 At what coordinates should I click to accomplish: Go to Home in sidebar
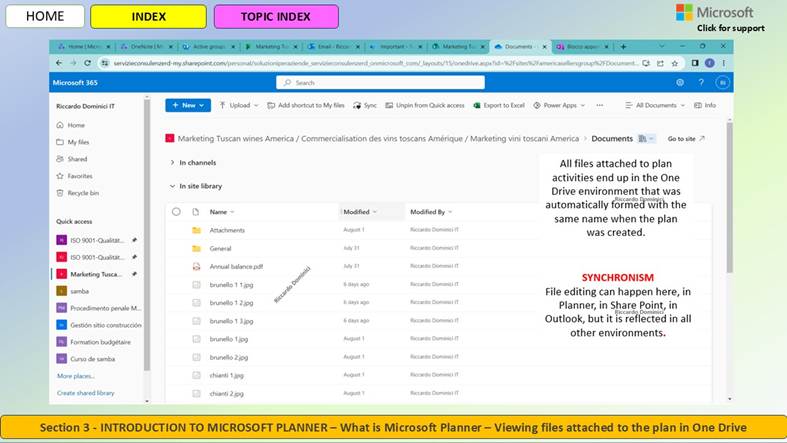coord(71,125)
